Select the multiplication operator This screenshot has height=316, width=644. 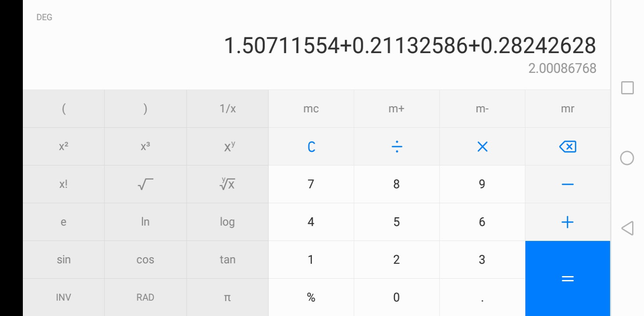482,147
